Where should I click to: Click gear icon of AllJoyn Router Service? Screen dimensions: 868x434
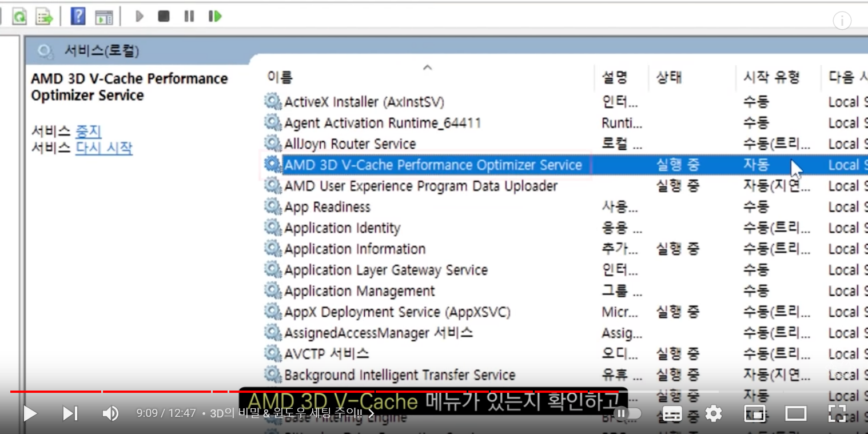[273, 144]
